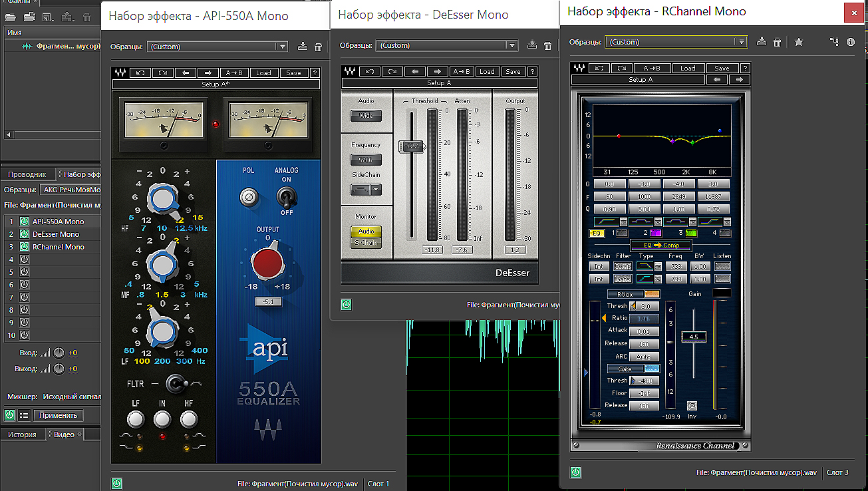Open Gate sidechain filter Type dropdown in RChannel

(x=658, y=279)
